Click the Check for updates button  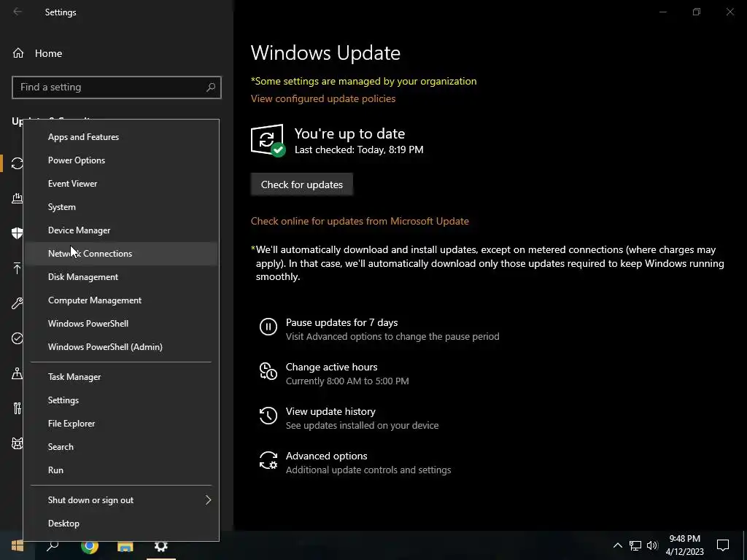[x=301, y=184]
